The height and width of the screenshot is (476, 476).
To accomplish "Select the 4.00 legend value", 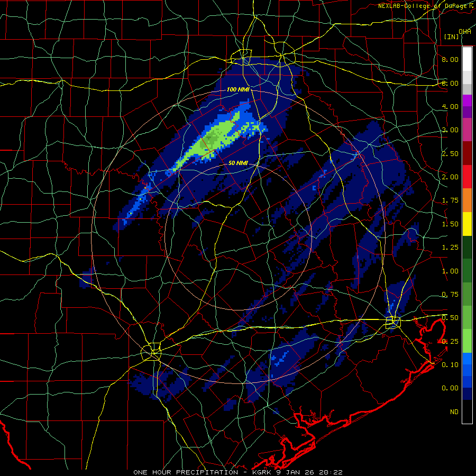I will pyautogui.click(x=450, y=106).
